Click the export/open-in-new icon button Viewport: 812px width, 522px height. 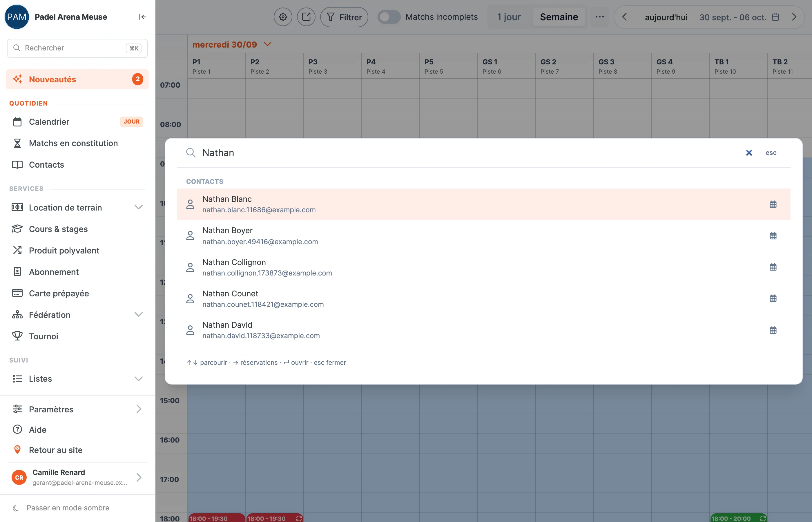[x=306, y=17]
